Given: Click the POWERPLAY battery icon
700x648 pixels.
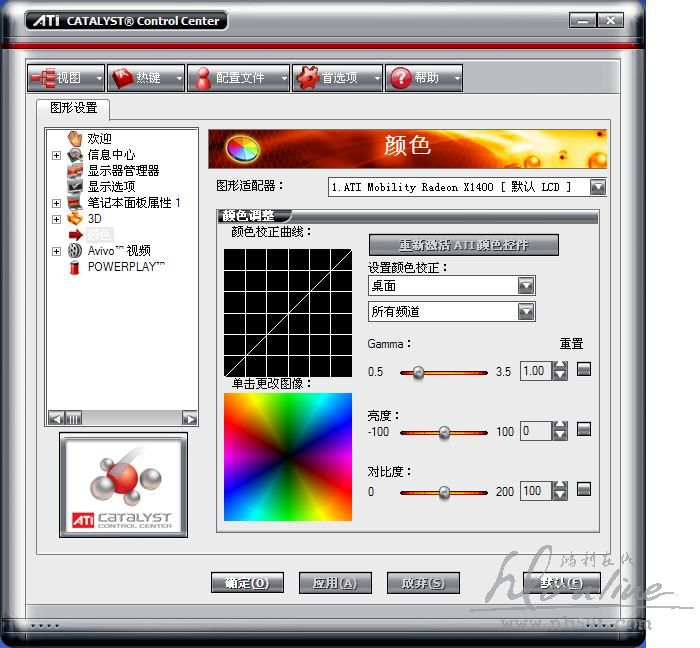Looking at the screenshot, I should click(75, 267).
